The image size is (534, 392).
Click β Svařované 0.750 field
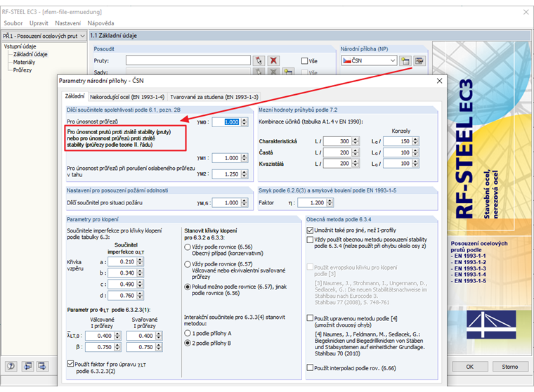141,347
